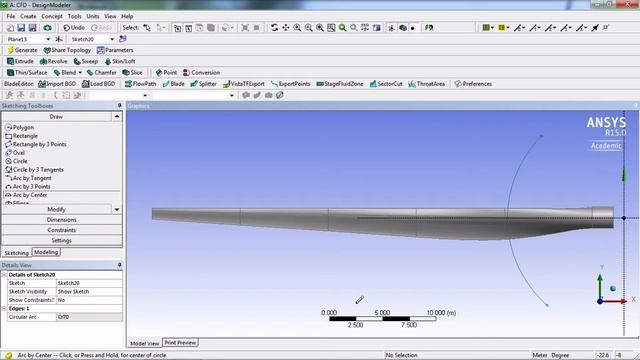Viewport: 640px width, 360px height.
Task: Open the File menu
Action: point(11,16)
